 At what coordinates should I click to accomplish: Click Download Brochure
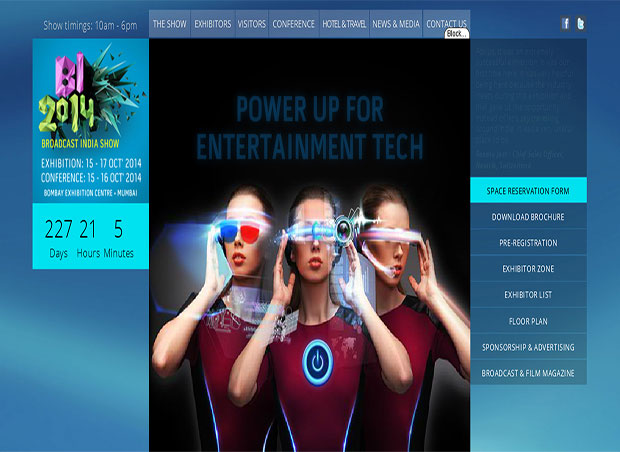click(528, 217)
